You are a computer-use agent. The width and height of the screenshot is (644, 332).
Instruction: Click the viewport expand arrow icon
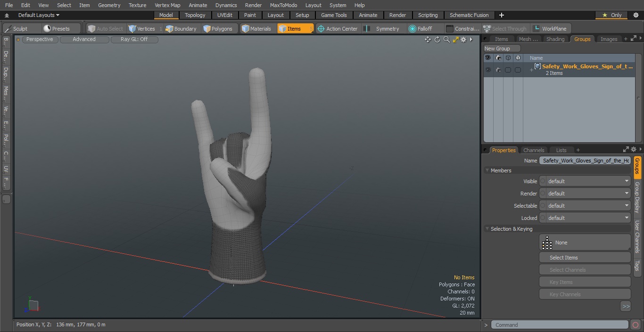[x=471, y=40]
